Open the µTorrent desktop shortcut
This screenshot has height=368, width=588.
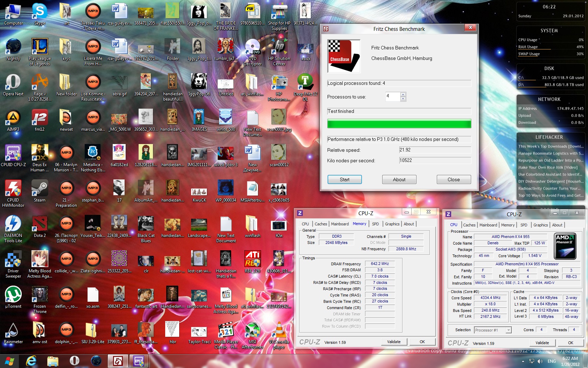point(13,297)
